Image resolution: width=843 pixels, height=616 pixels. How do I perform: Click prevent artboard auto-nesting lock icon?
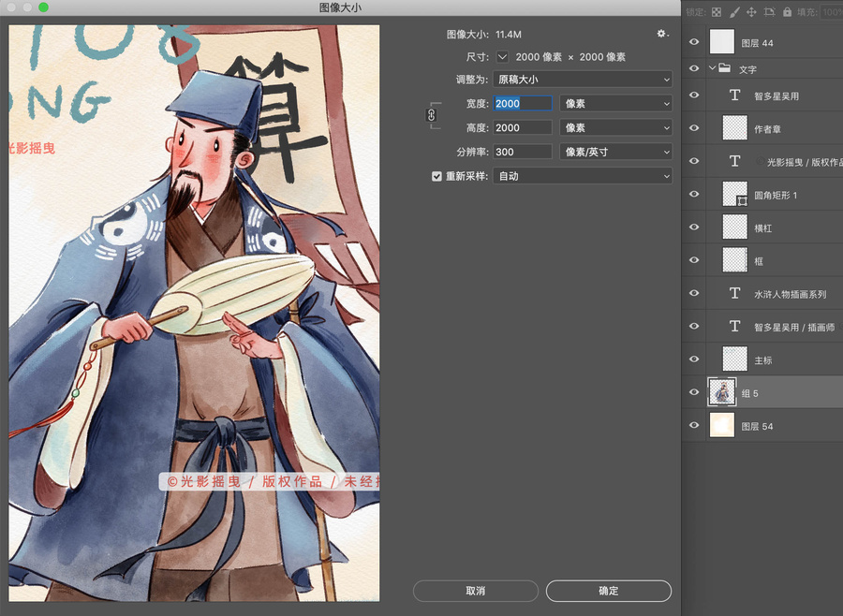pyautogui.click(x=769, y=12)
